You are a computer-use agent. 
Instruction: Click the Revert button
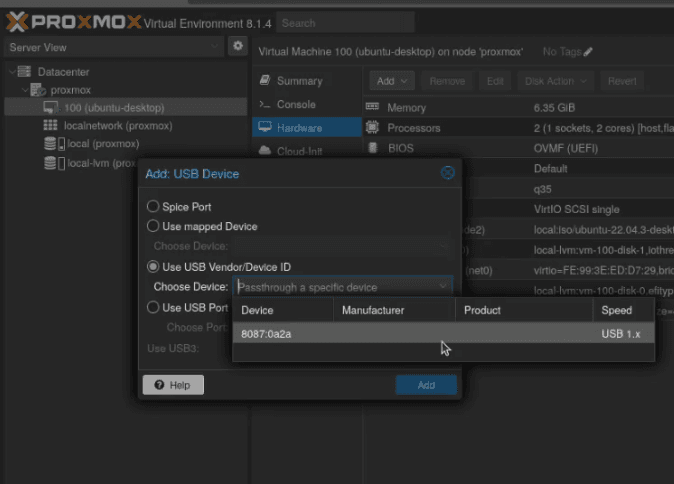pos(622,81)
